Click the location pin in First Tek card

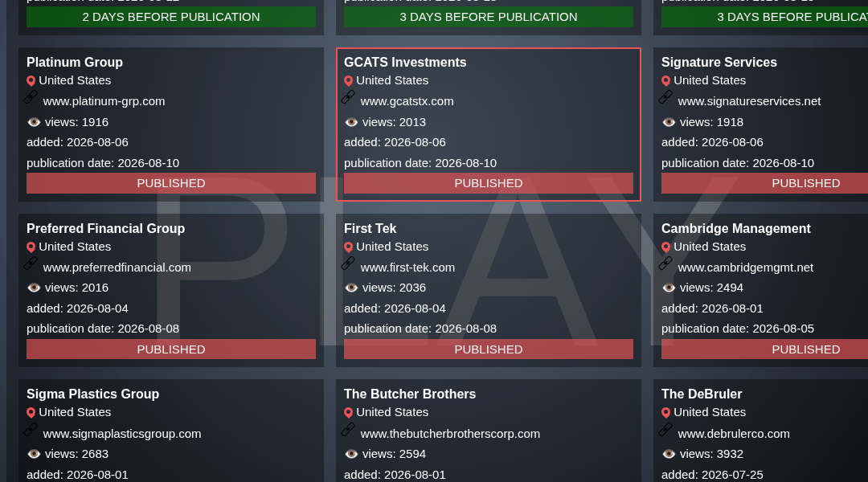click(x=348, y=247)
